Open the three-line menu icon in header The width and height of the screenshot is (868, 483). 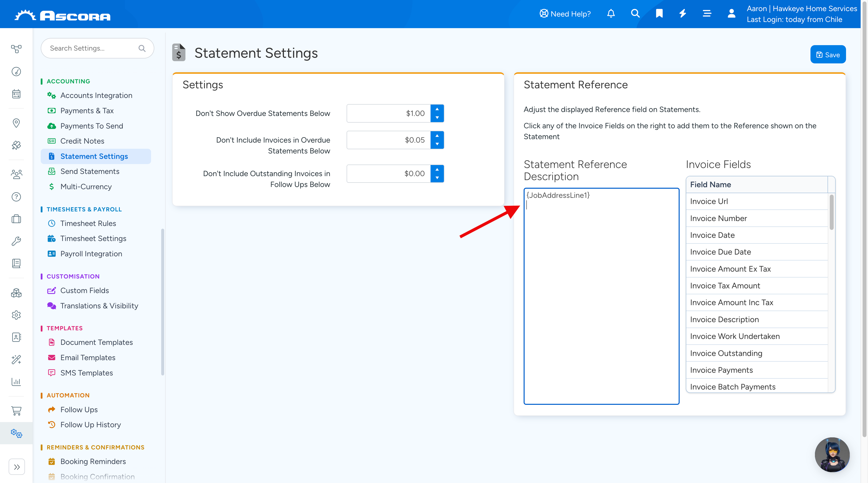pos(707,14)
